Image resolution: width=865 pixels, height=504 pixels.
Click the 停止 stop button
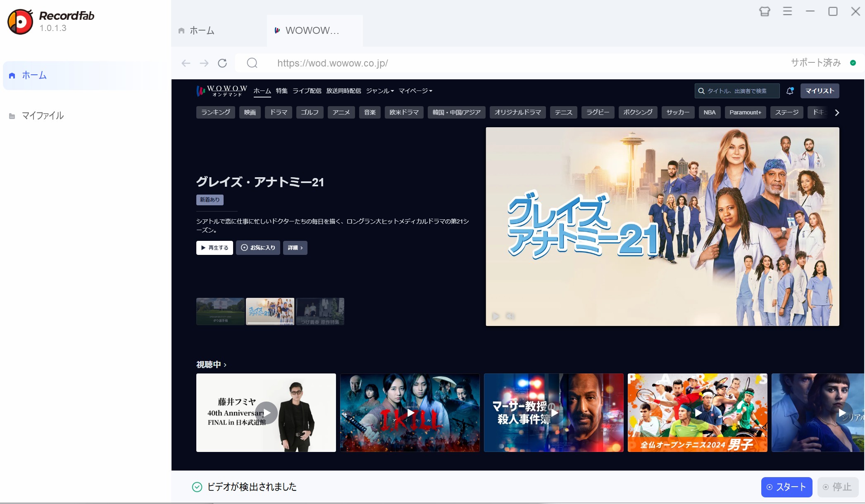coord(837,487)
